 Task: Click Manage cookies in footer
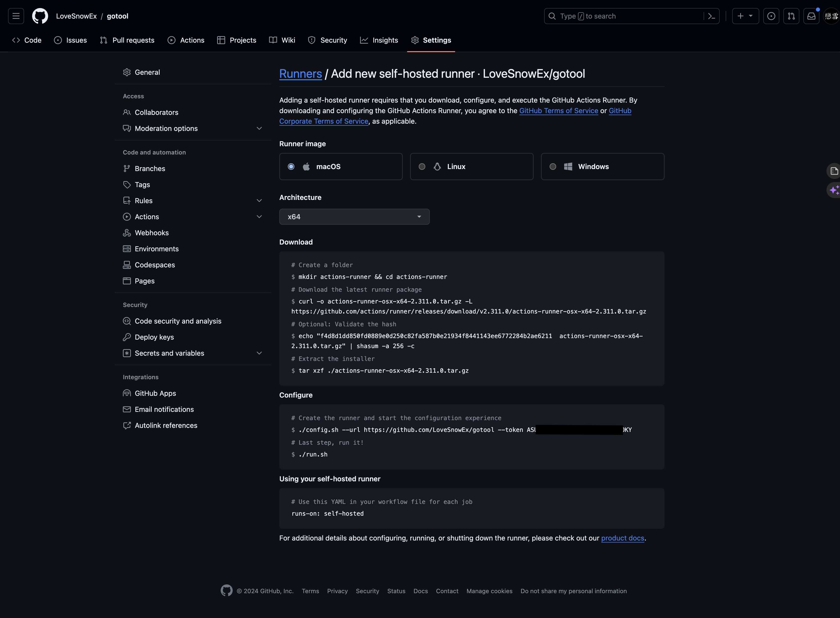[x=489, y=591]
